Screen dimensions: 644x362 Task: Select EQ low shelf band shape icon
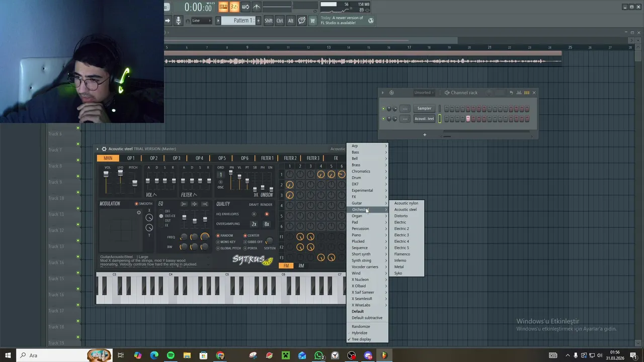click(184, 204)
